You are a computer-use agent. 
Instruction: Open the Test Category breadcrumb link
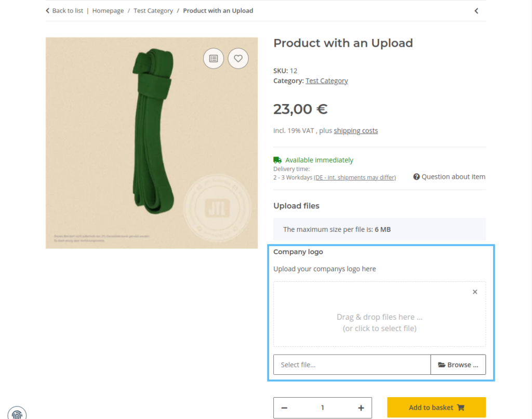pyautogui.click(x=153, y=10)
